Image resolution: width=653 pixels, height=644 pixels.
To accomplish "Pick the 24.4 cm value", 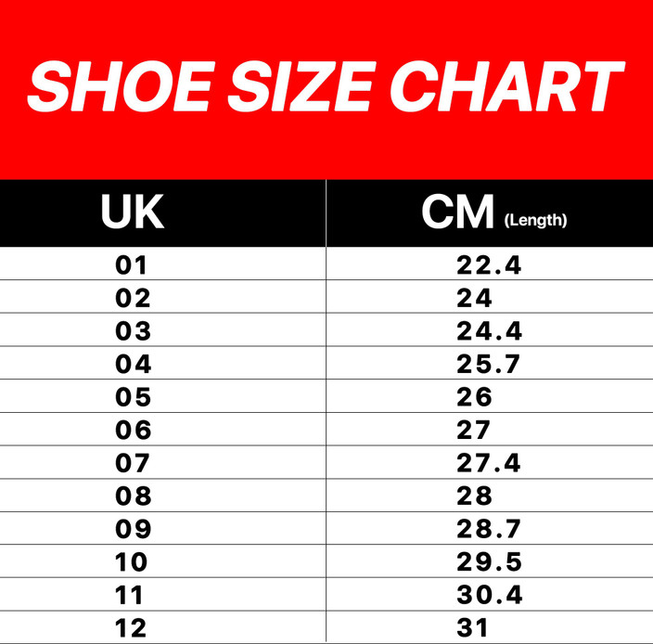I will coord(489,331).
